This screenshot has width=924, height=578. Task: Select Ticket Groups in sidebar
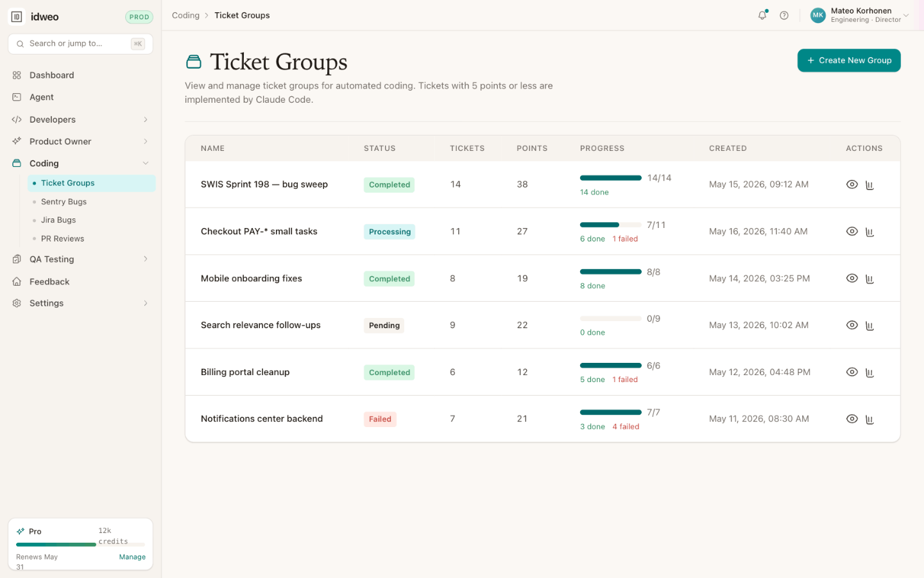[x=92, y=183]
